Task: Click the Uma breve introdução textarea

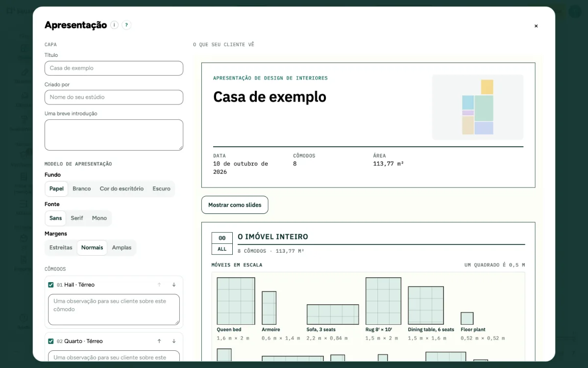Action: click(114, 135)
